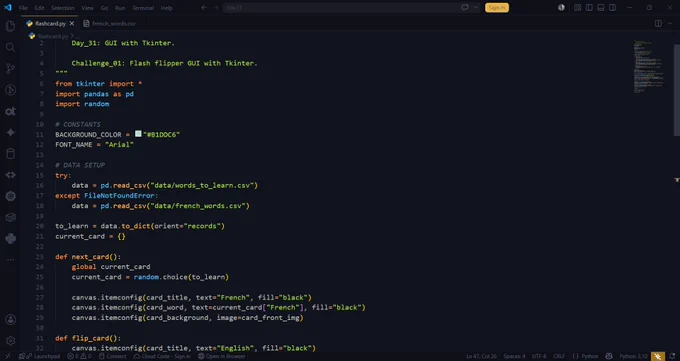680x361 pixels.
Task: Open the Terminal menu
Action: (x=143, y=8)
